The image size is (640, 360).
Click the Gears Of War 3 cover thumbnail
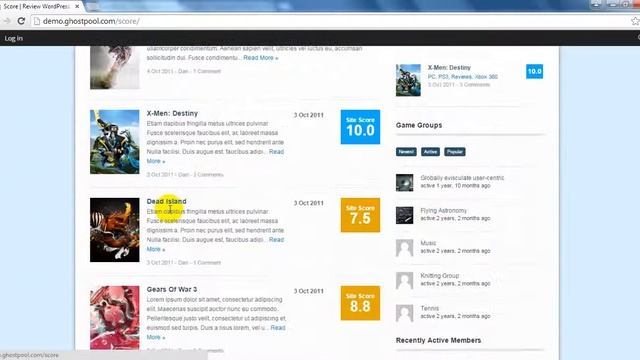(x=115, y=318)
